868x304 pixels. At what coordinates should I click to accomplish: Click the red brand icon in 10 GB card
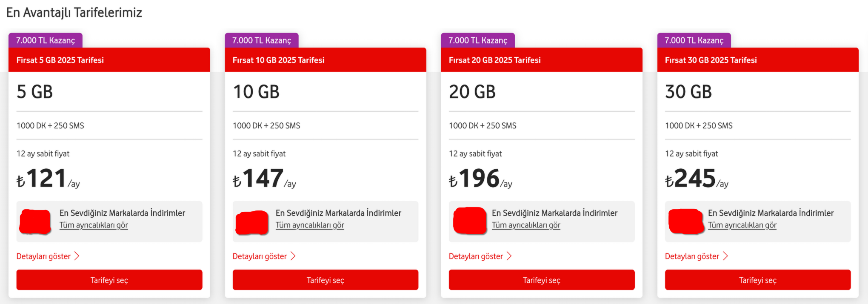[x=252, y=222]
